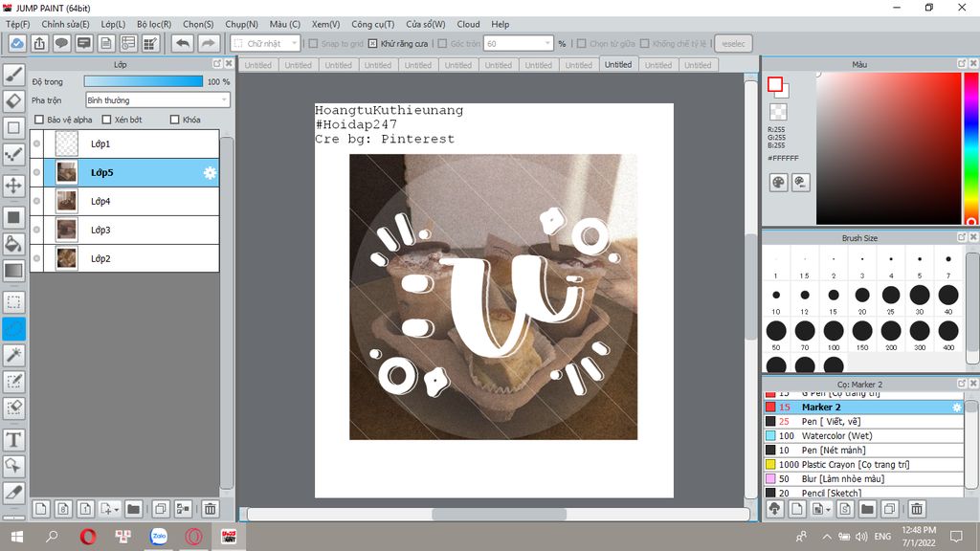Delete brush with trash icon in brush panel

coord(917,509)
